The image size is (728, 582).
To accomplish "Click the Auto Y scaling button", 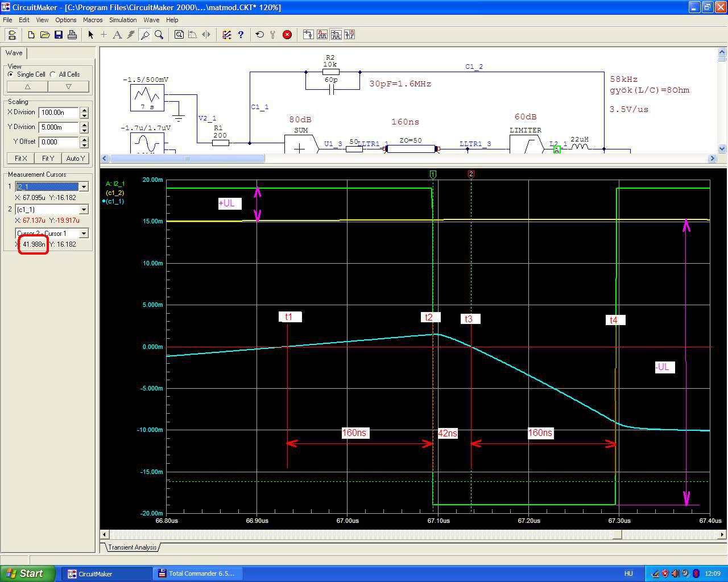I will 75,159.
